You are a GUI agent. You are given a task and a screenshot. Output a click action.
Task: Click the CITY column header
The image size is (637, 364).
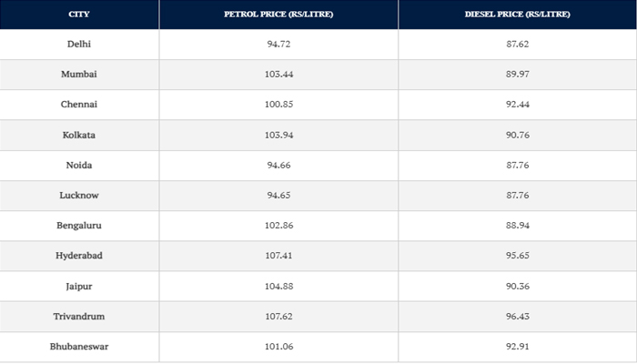point(79,15)
